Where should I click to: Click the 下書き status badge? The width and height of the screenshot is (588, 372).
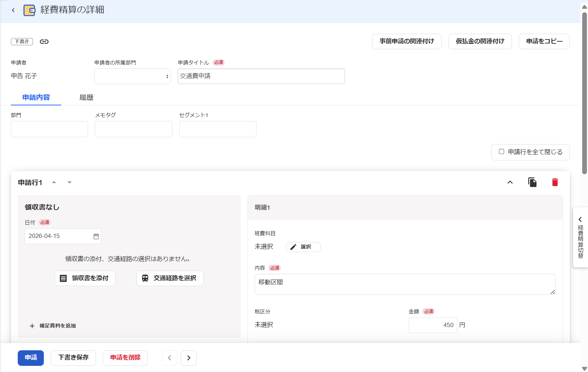pyautogui.click(x=22, y=42)
